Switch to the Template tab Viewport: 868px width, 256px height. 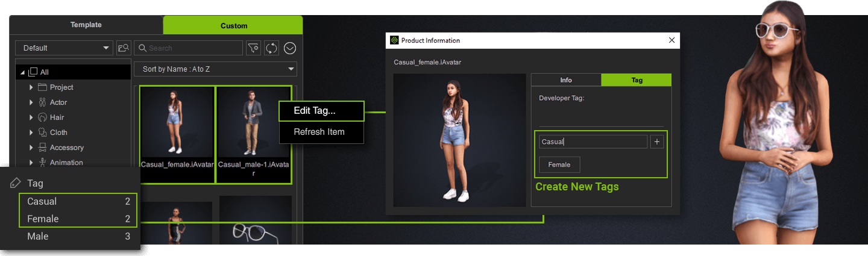pos(86,25)
